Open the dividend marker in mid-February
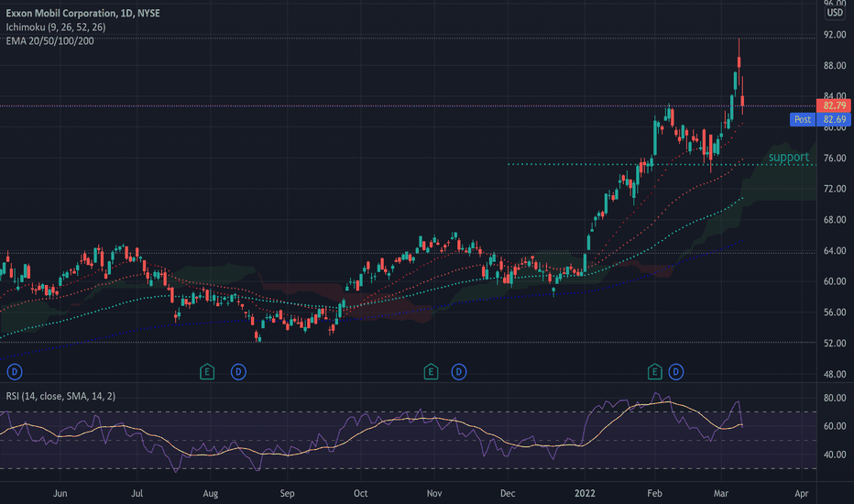 (x=676, y=372)
